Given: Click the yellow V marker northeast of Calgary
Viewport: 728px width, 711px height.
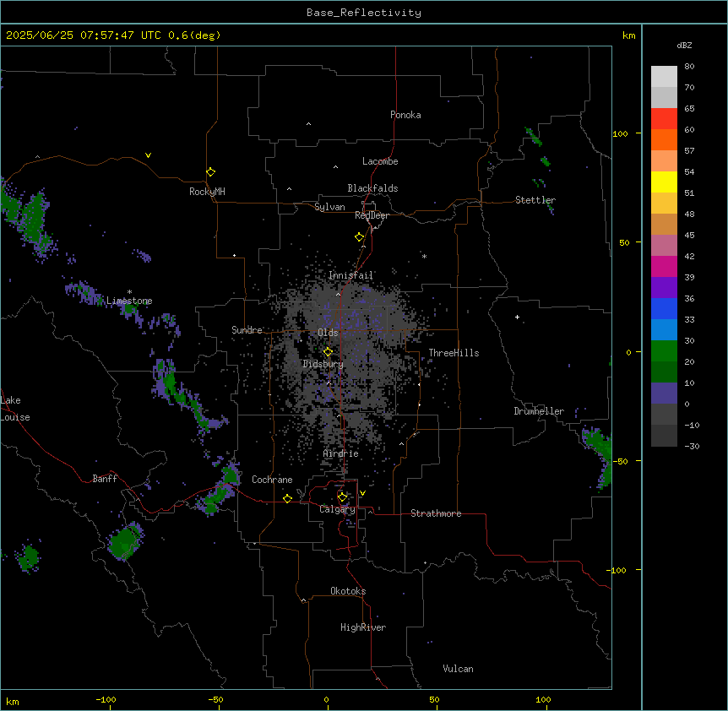Looking at the screenshot, I should click(x=362, y=493).
